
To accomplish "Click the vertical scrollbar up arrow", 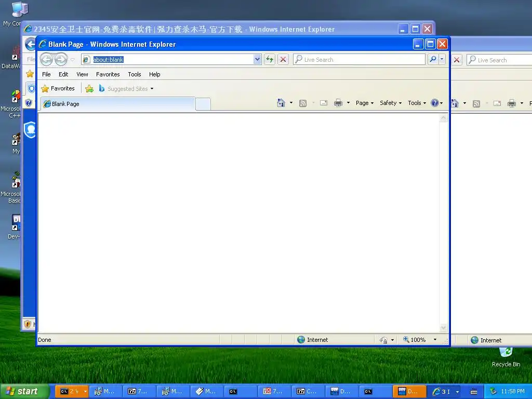I will [443, 118].
